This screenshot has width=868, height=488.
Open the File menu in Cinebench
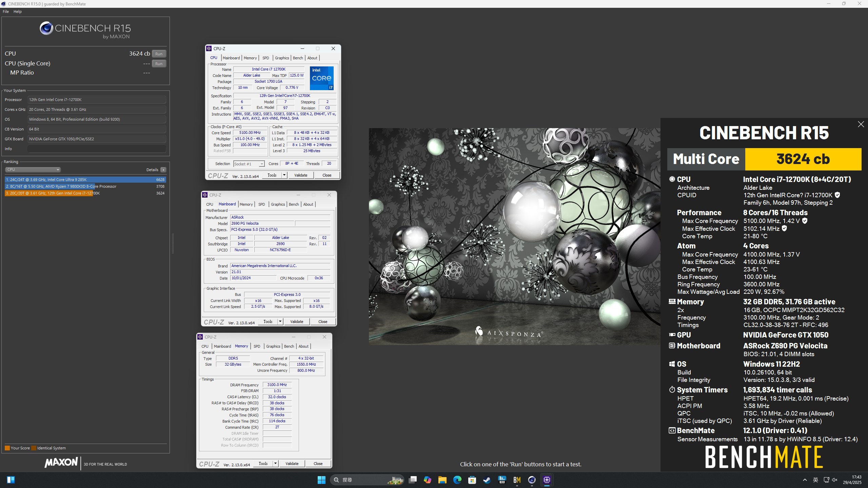[x=6, y=12]
